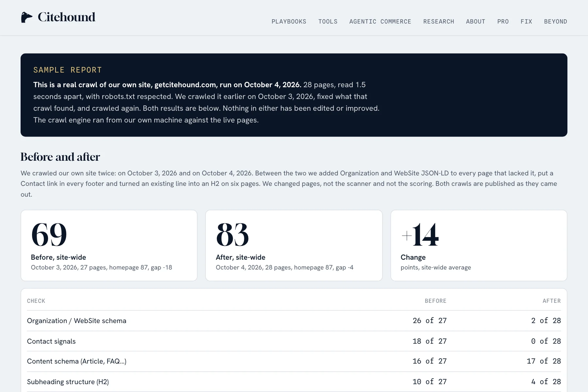Click the score 69 in the Before card
This screenshot has height=392, width=588.
pyautogui.click(x=49, y=235)
